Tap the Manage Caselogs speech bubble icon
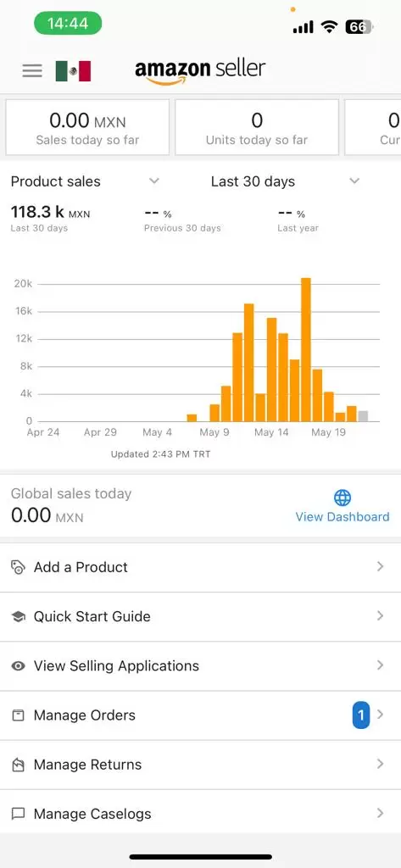Viewport: 401px width, 868px height. (x=19, y=815)
